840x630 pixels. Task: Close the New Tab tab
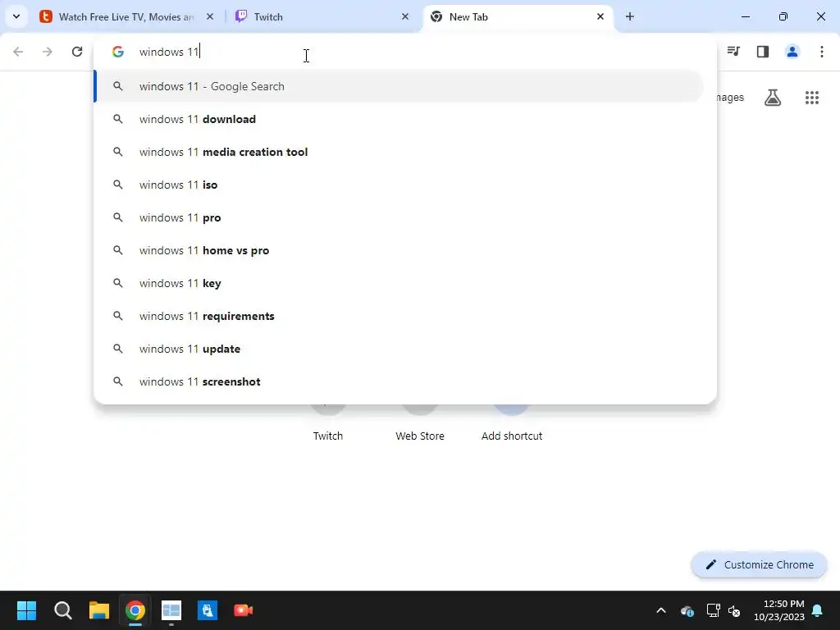600,16
